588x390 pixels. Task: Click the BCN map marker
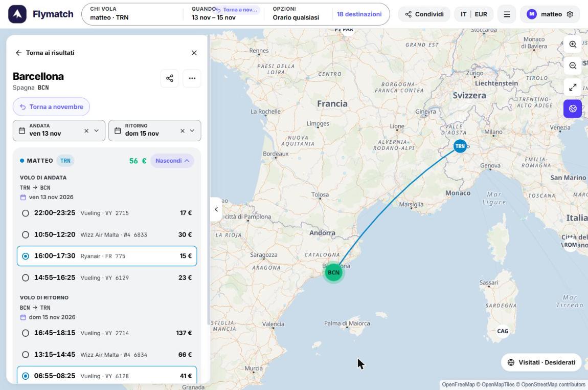click(333, 272)
